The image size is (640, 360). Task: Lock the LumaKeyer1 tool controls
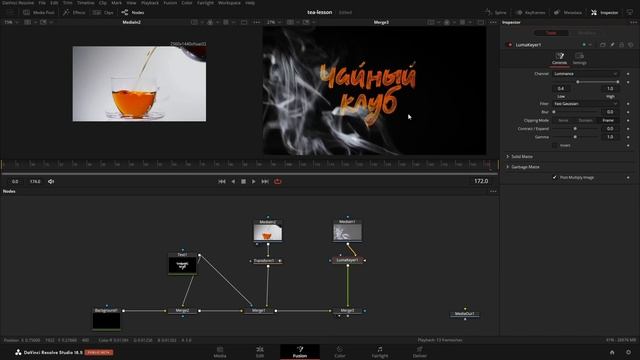[x=622, y=45]
